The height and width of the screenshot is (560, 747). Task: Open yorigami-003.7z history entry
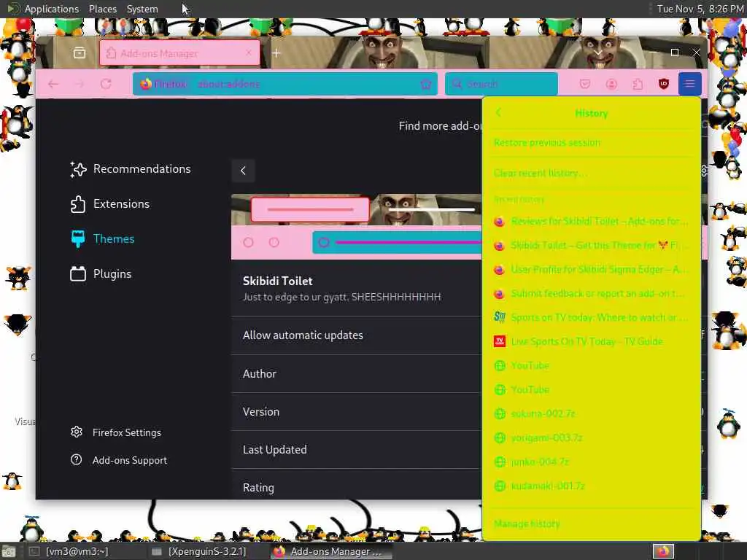(591, 437)
